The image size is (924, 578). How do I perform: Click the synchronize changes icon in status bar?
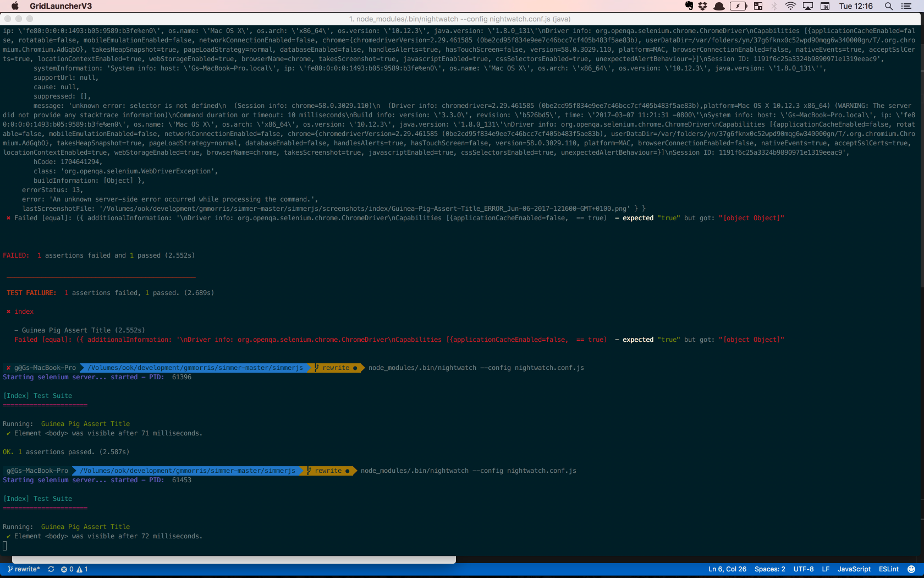(51, 569)
